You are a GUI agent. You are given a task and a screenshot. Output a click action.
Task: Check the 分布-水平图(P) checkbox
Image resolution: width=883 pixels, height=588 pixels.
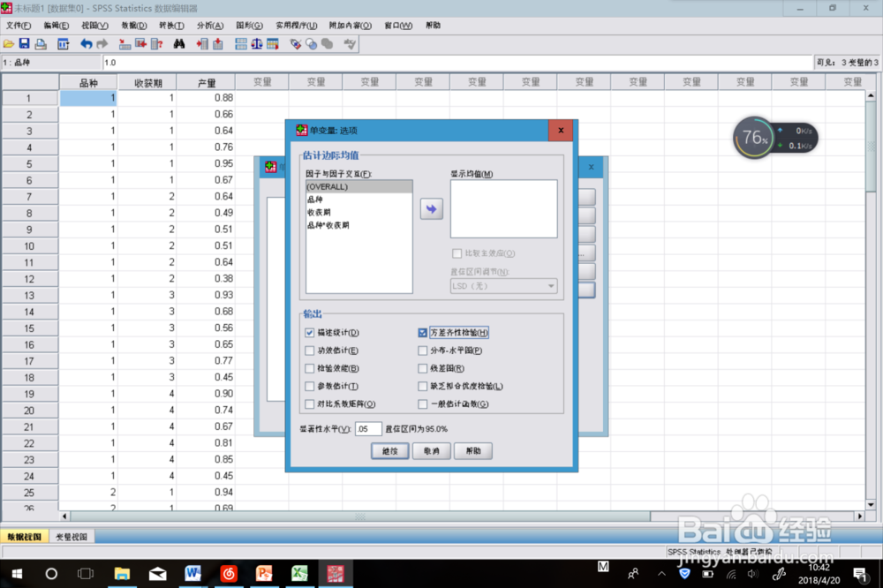(x=422, y=351)
